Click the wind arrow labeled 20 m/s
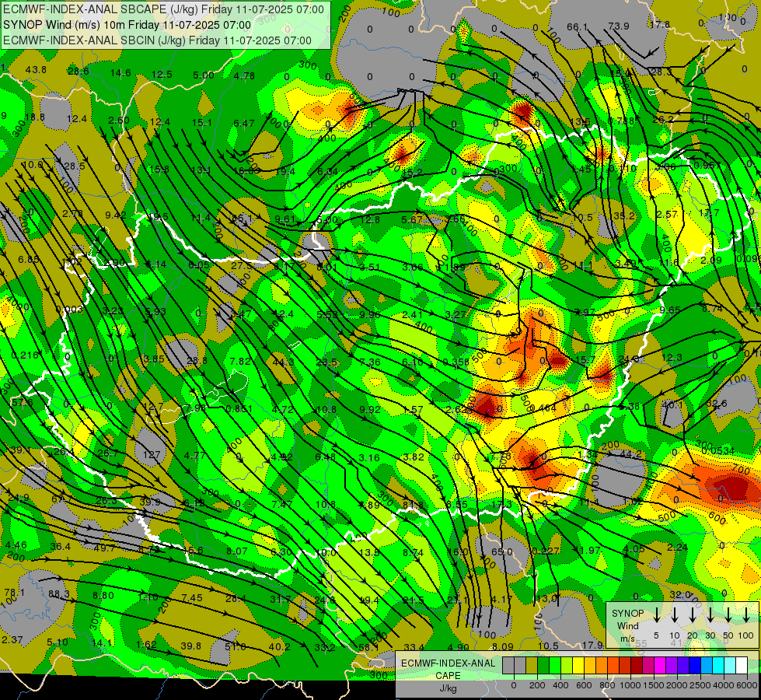The image size is (761, 700). point(692,615)
